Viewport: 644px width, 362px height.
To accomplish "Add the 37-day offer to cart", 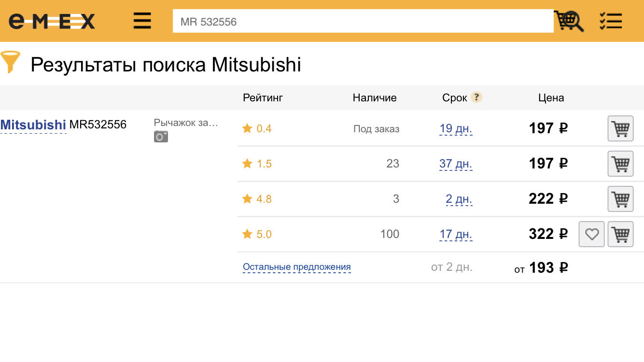I will (x=620, y=164).
